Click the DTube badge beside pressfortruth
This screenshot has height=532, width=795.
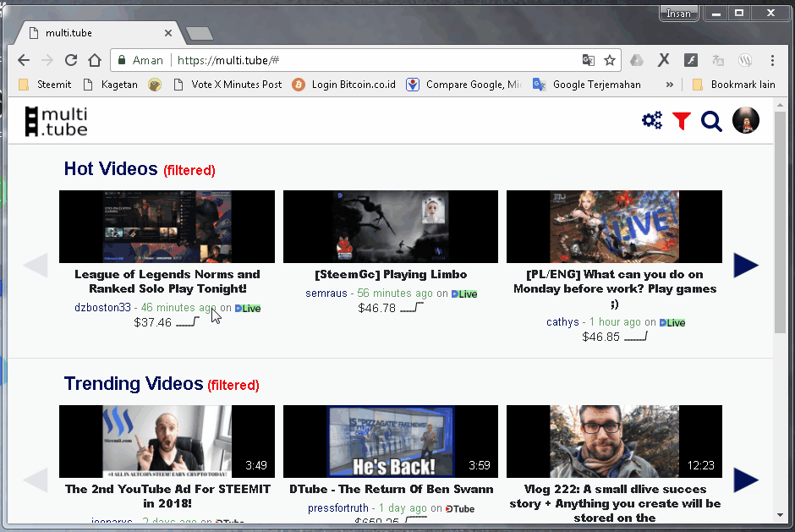[460, 508]
